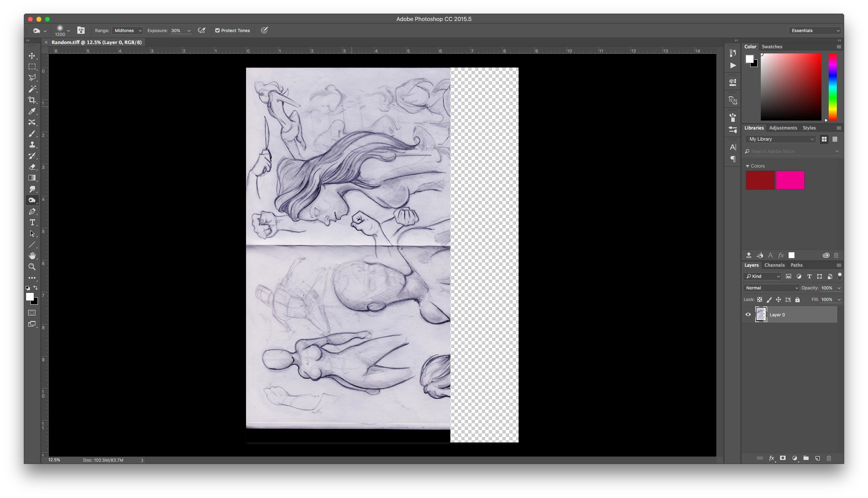Open the Normal blend mode dropdown

pyautogui.click(x=771, y=288)
